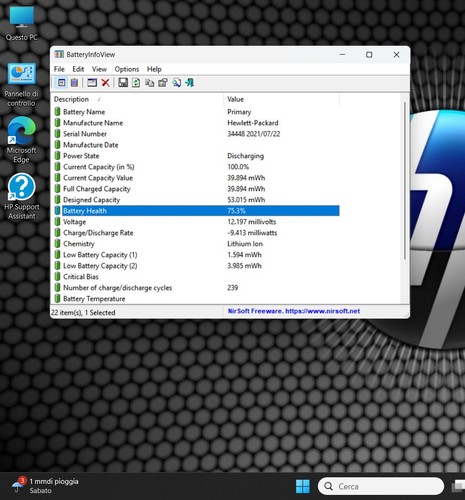The image size is (465, 500).
Task: Click battery icon beside Chemistry row
Action: point(58,244)
